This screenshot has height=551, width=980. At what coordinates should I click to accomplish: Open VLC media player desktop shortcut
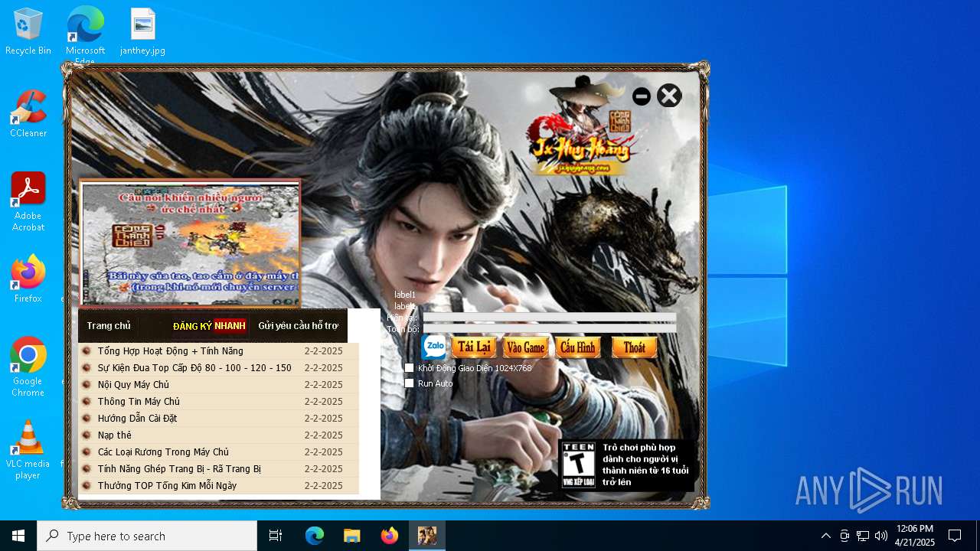[x=28, y=450]
